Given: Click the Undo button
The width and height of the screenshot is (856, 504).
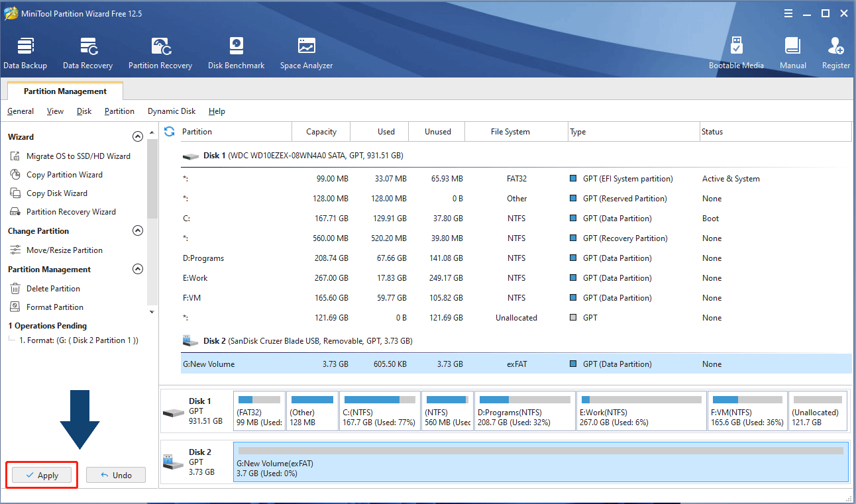Looking at the screenshot, I should click(x=116, y=475).
